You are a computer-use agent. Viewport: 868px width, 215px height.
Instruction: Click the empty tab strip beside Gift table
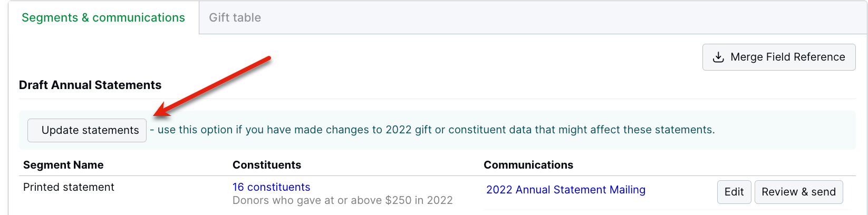pos(527,17)
